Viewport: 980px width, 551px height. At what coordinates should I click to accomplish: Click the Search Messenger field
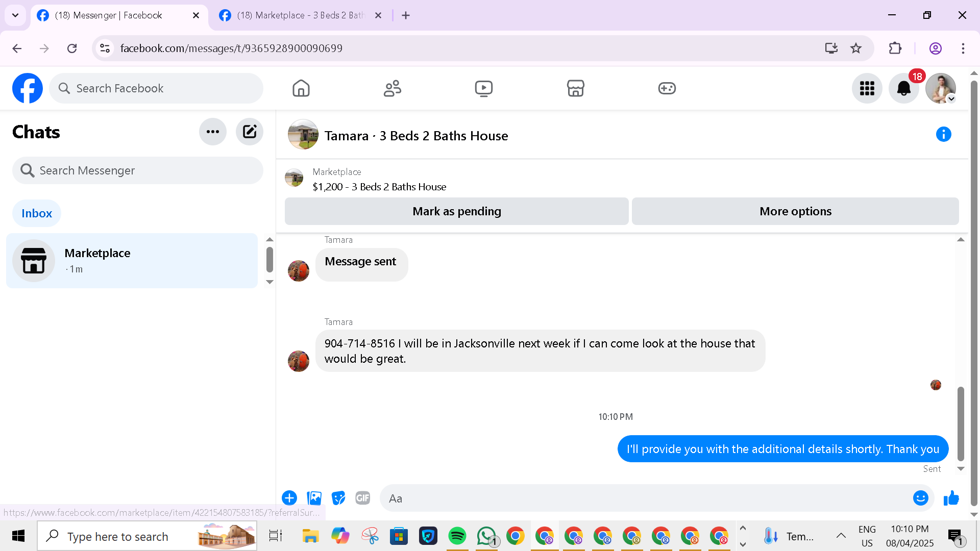138,170
